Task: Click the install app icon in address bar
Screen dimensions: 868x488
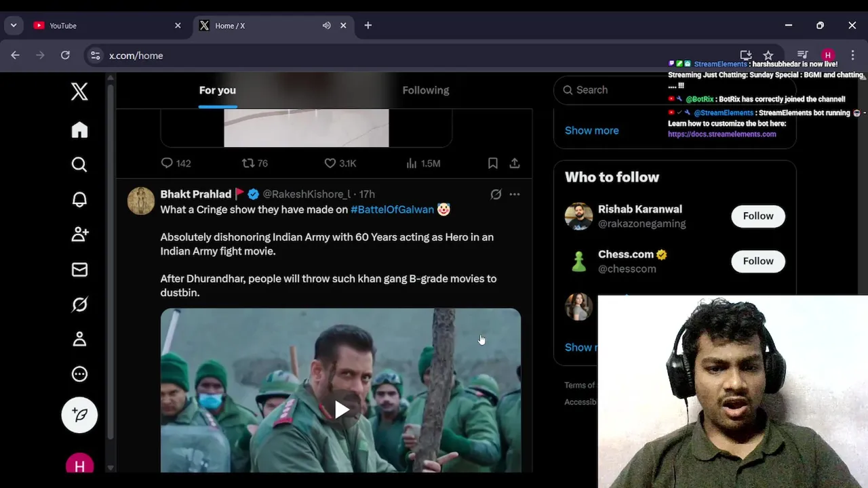Action: click(746, 56)
